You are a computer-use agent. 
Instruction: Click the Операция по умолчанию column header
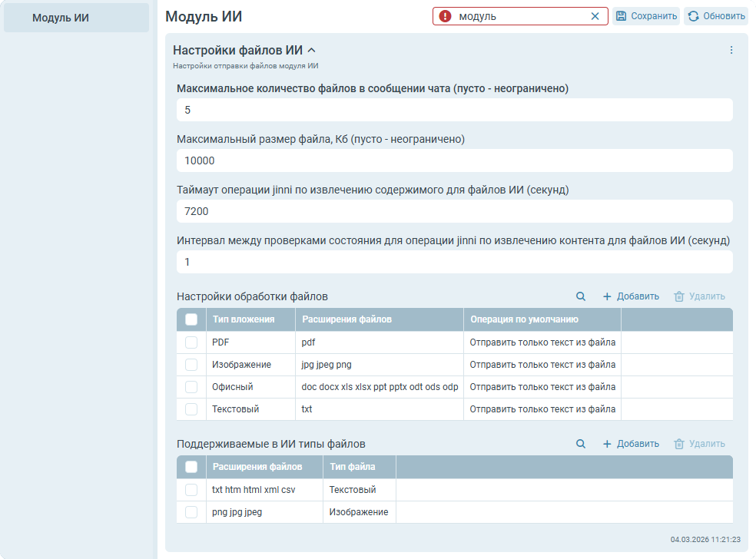pos(542,319)
